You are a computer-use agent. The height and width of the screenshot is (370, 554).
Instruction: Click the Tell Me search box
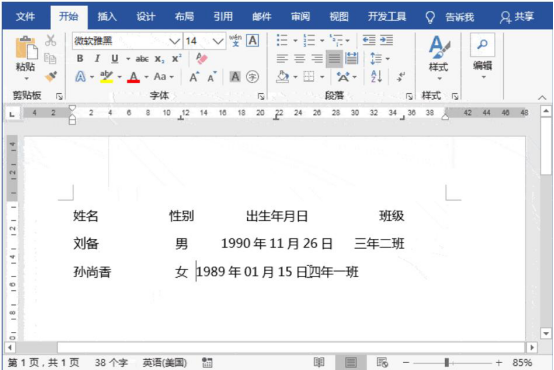450,17
